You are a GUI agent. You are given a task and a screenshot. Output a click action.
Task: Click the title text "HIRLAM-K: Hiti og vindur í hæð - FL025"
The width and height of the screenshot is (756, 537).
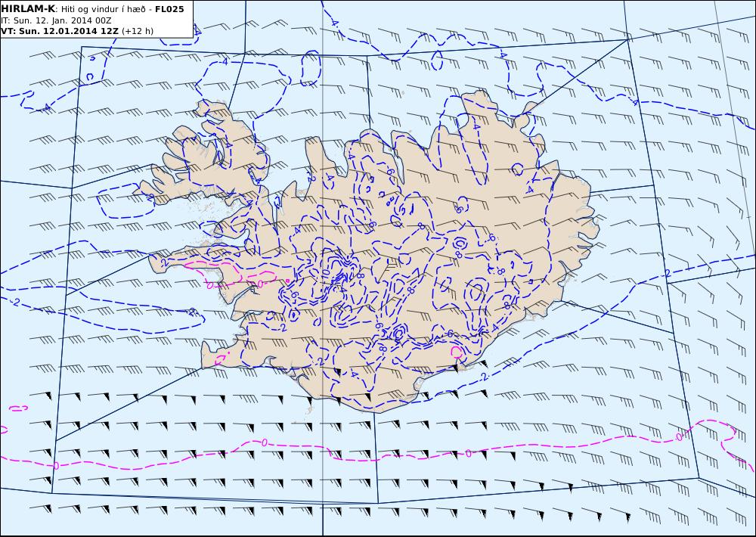(92, 9)
